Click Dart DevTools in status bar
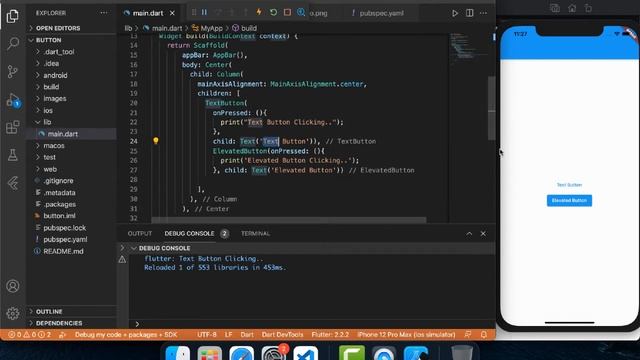 282,335
